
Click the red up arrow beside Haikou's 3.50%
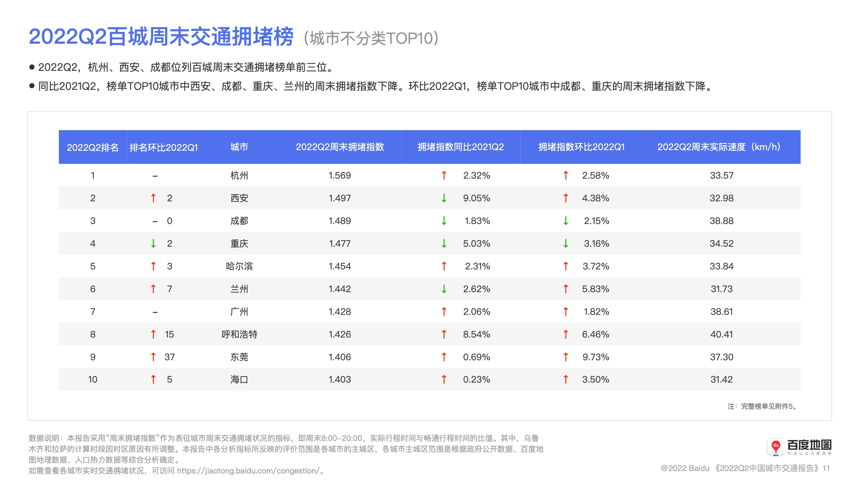[x=566, y=379]
